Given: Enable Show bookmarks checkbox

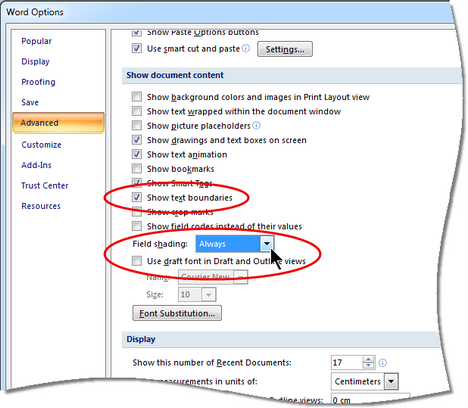Looking at the screenshot, I should coord(137,168).
